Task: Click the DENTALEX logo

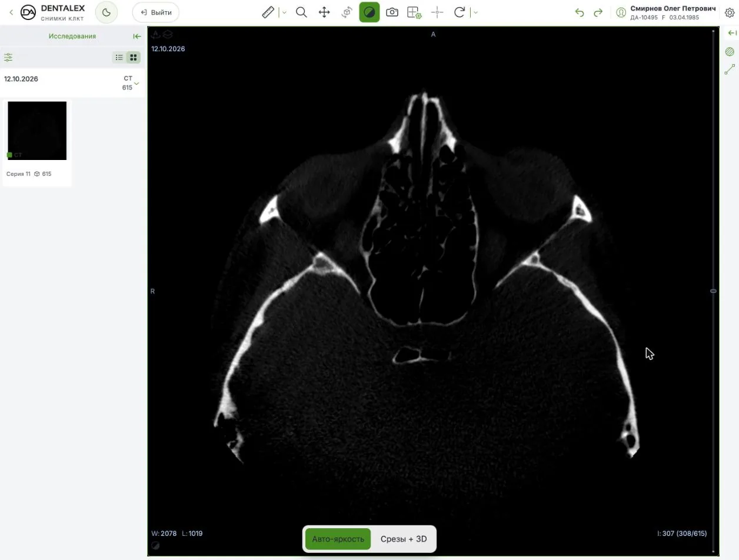Action: [x=53, y=12]
